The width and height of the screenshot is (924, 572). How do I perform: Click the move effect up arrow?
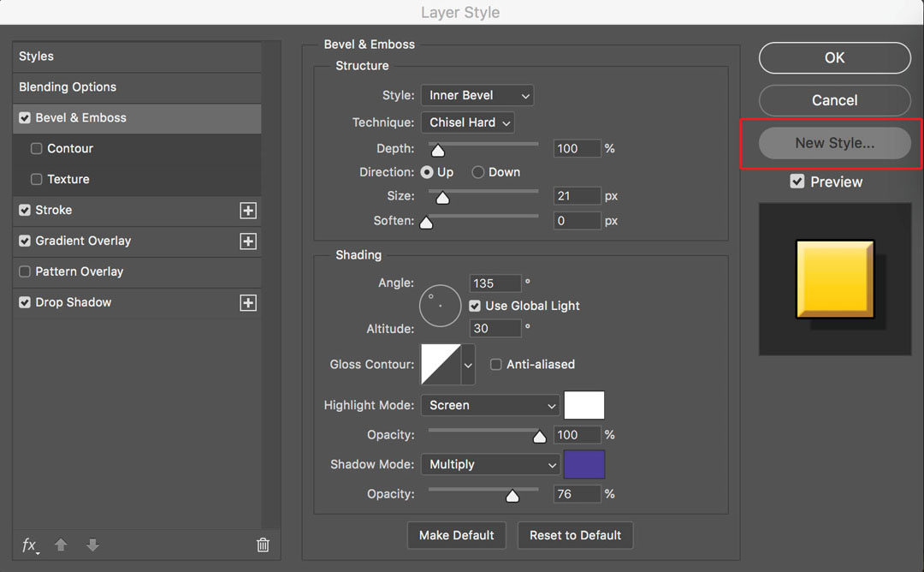pyautogui.click(x=61, y=545)
